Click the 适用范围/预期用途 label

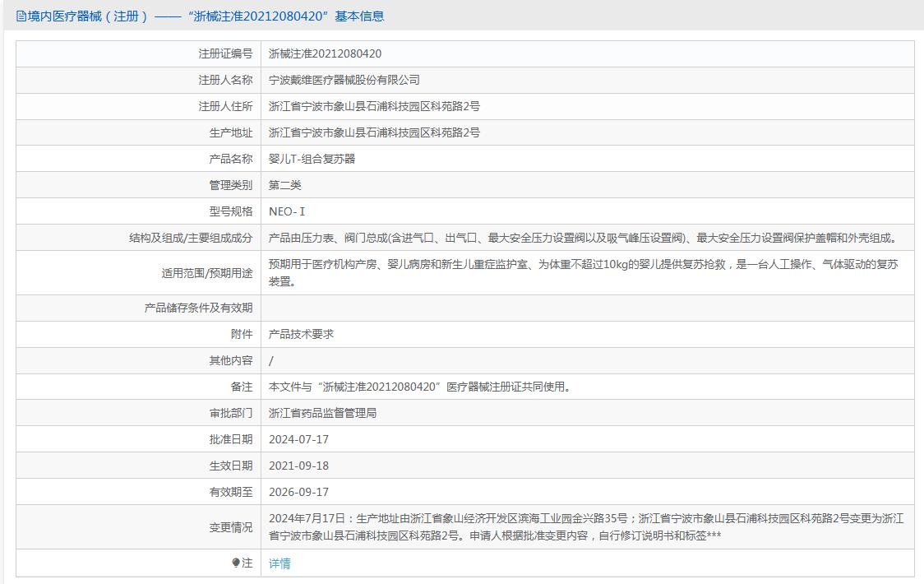[x=207, y=273]
